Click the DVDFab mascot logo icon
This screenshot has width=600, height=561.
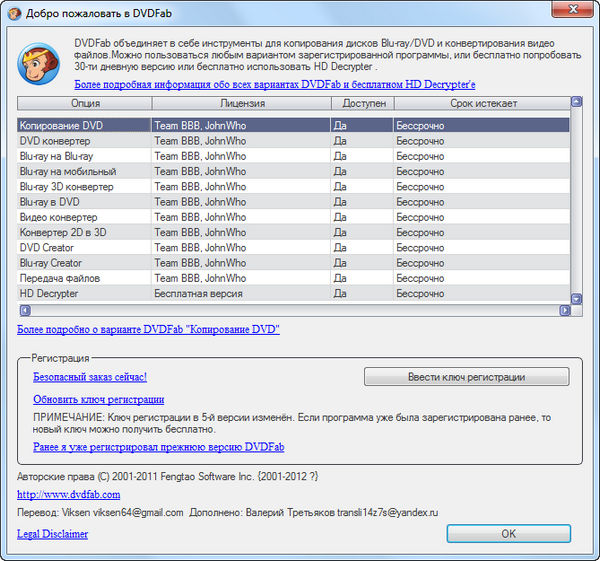[x=37, y=66]
